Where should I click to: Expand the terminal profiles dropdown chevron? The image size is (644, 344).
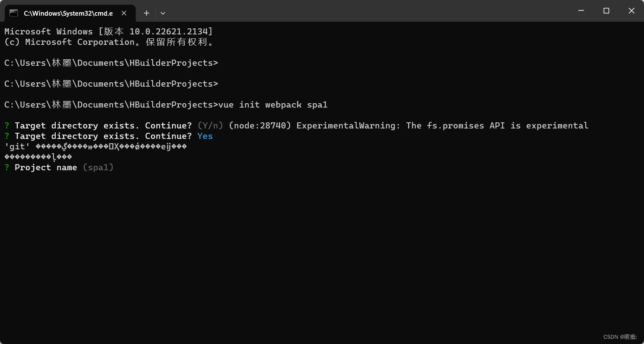tap(163, 13)
